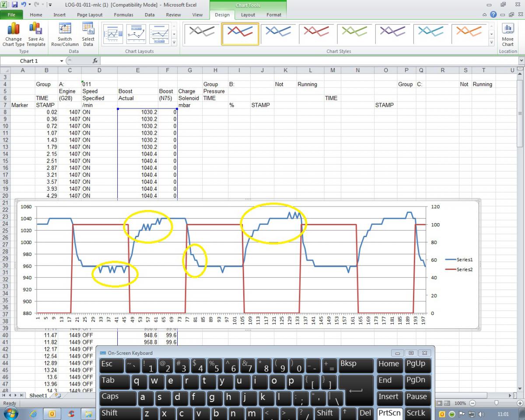Image resolution: width=525 pixels, height=420 pixels.
Task: Click the Save icon in Quick Access Toolbar
Action: pos(14,5)
